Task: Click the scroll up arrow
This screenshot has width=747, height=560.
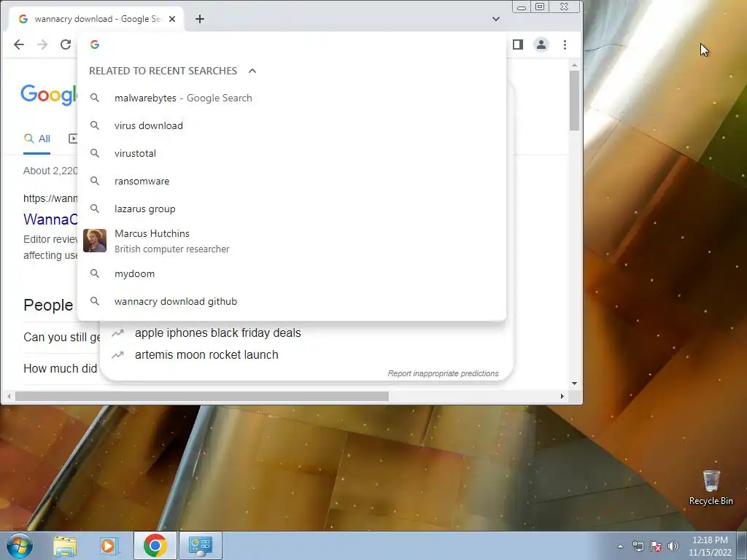Action: coord(575,65)
